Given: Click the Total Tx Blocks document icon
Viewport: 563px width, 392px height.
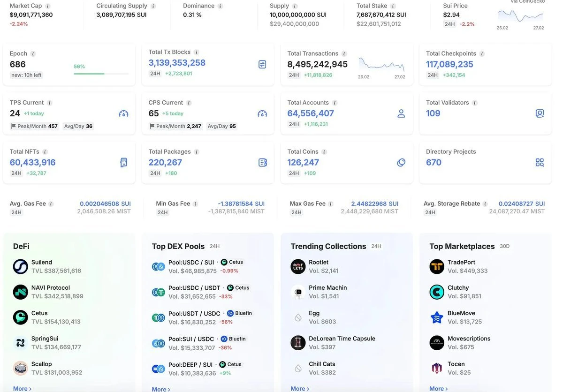Looking at the screenshot, I should pos(262,64).
